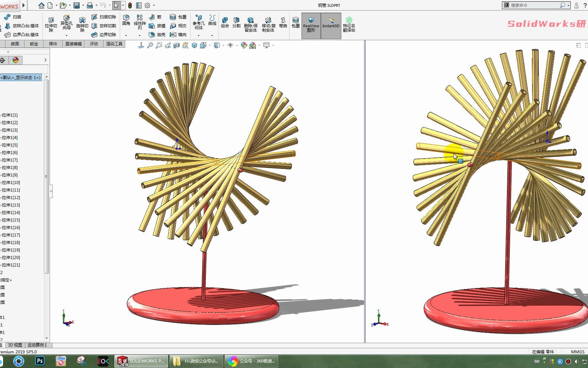Open the Options gear dropdown arrow
Screen dimensions: 588x368
pos(154,5)
